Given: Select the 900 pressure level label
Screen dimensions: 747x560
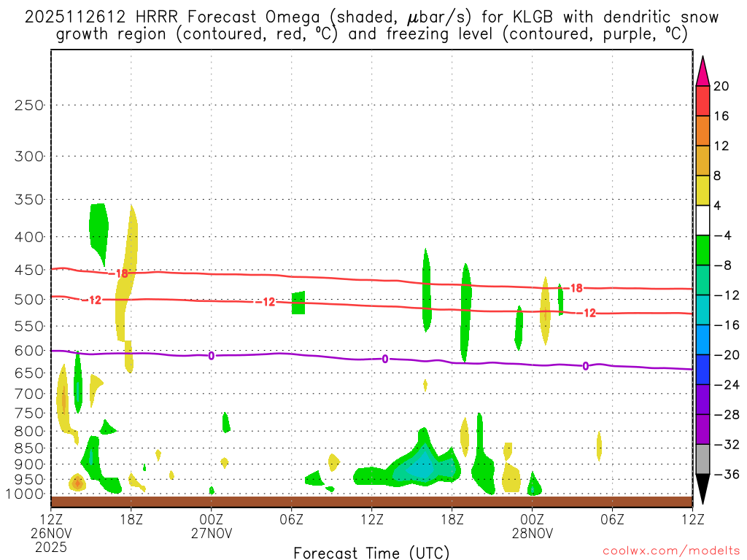Looking at the screenshot, I should click(29, 464).
